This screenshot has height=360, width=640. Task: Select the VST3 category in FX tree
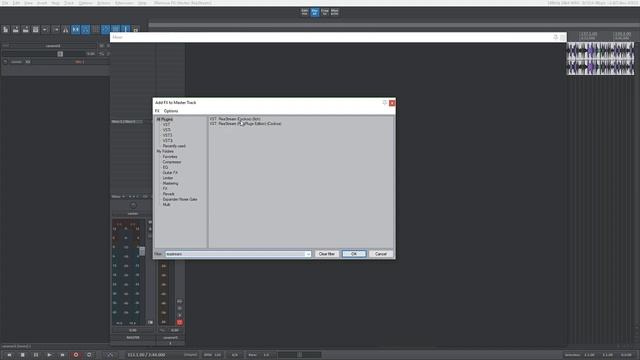tap(167, 135)
